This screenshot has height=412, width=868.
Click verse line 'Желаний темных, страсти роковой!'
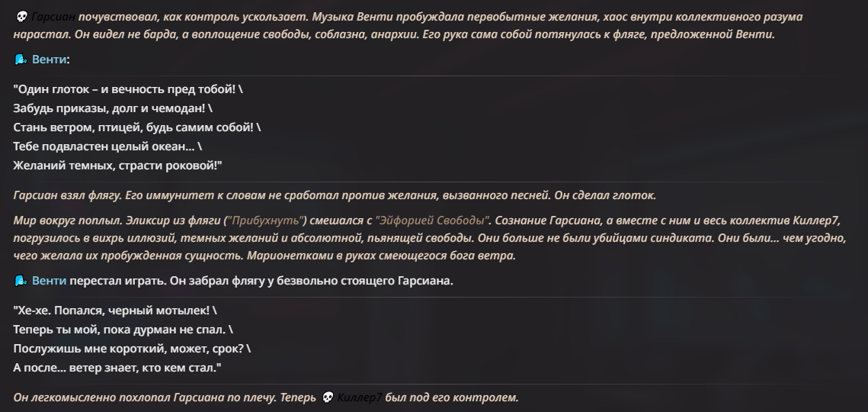(x=117, y=166)
